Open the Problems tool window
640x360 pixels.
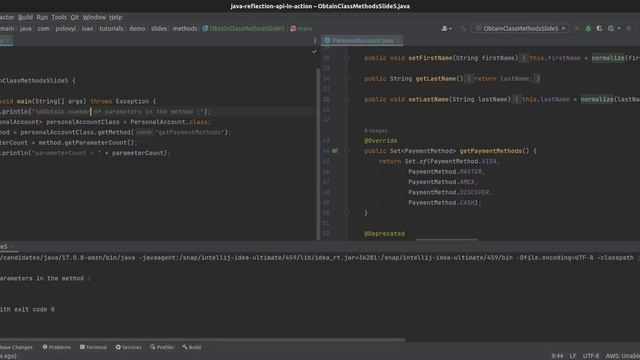coord(57,347)
